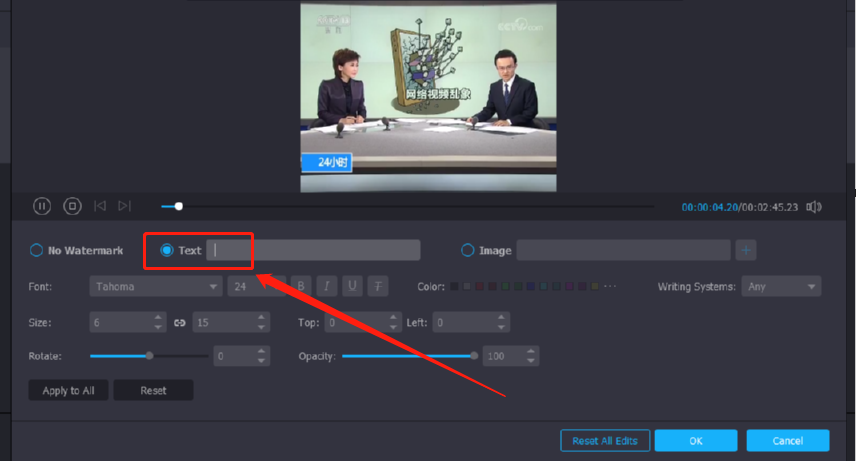Decrease the Left position value

[x=501, y=327]
